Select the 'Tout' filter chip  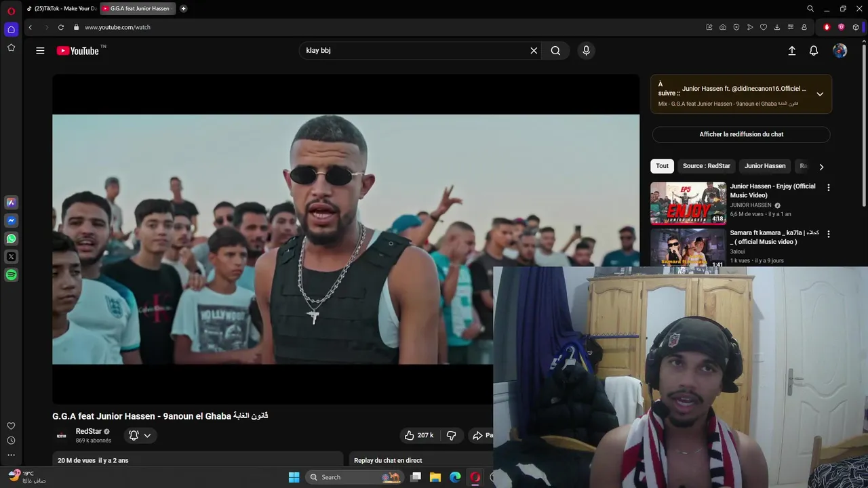(662, 166)
